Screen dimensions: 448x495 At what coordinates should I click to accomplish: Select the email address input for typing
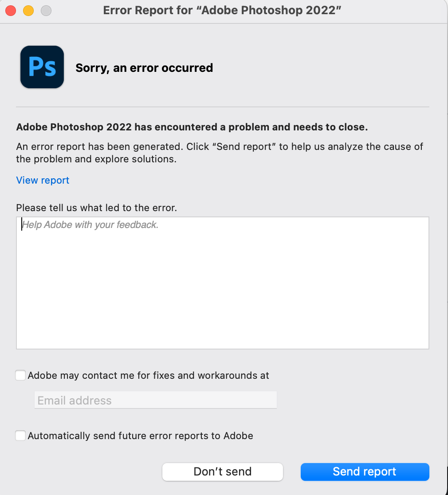pos(155,400)
